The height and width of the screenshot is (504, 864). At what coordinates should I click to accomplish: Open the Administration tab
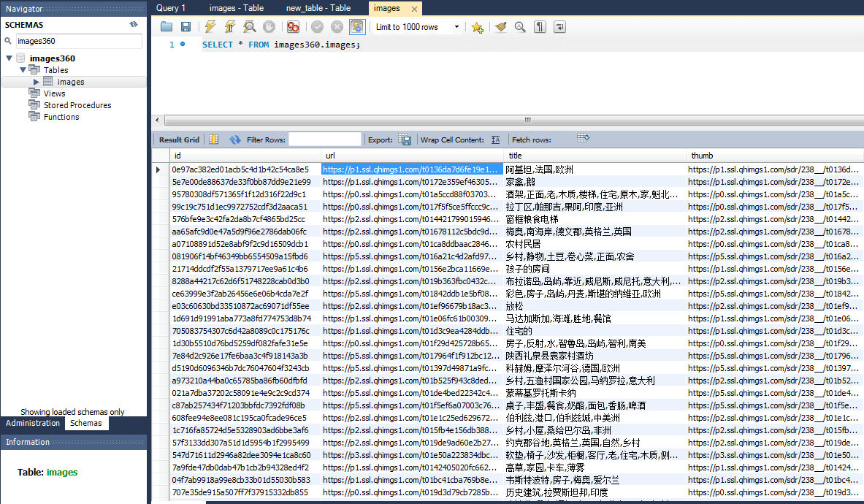(x=33, y=423)
